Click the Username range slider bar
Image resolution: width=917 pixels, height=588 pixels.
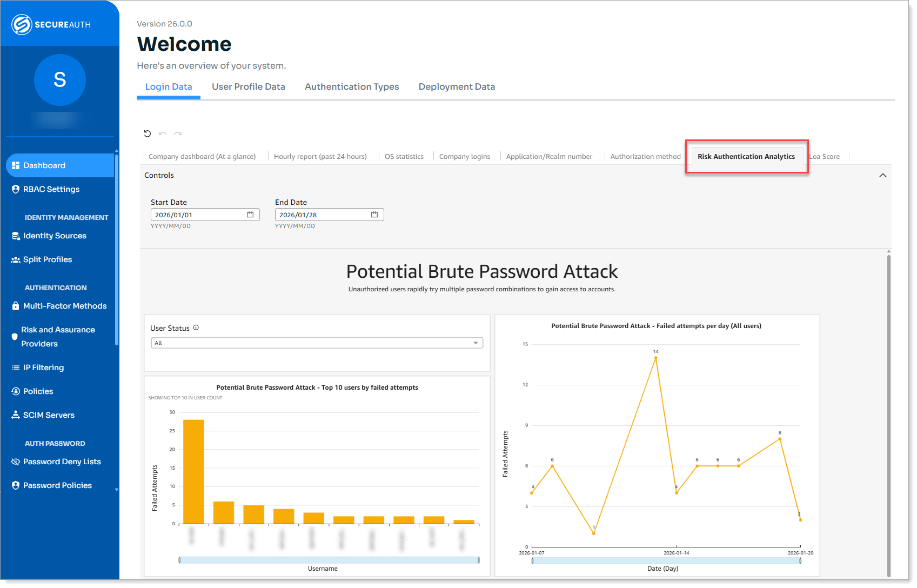coord(329,560)
